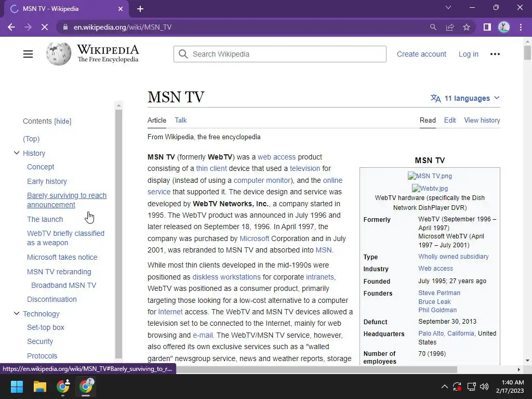Open Protocols section in contents

[x=42, y=356]
